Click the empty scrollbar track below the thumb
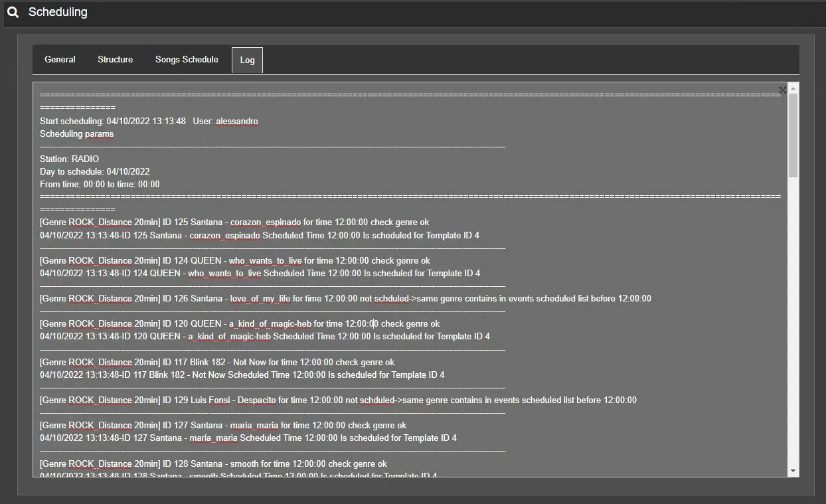The height and width of the screenshot is (504, 826). (x=793, y=319)
